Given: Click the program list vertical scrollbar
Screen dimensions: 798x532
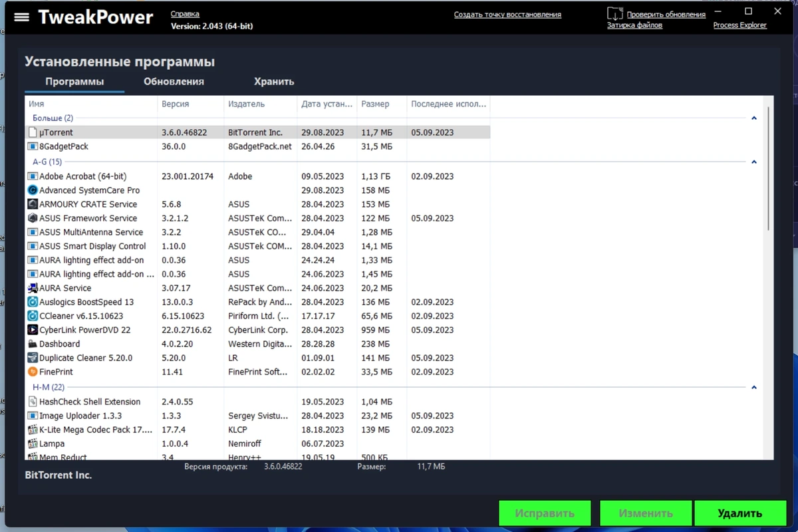Looking at the screenshot, I should (769, 168).
